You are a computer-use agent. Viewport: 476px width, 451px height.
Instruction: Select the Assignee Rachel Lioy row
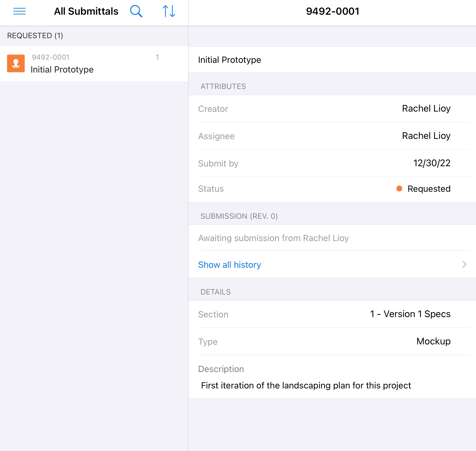coord(332,136)
